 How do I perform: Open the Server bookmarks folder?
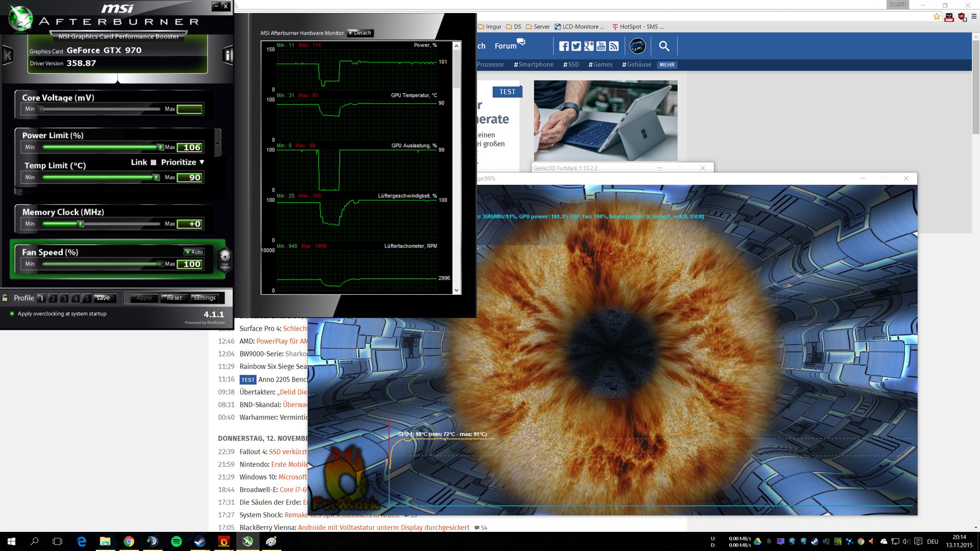(538, 27)
